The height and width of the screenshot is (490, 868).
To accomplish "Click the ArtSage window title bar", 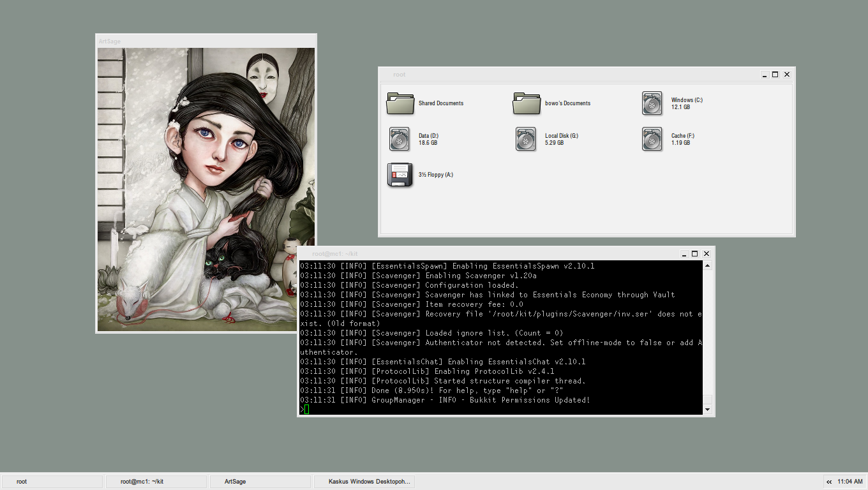I will click(206, 41).
